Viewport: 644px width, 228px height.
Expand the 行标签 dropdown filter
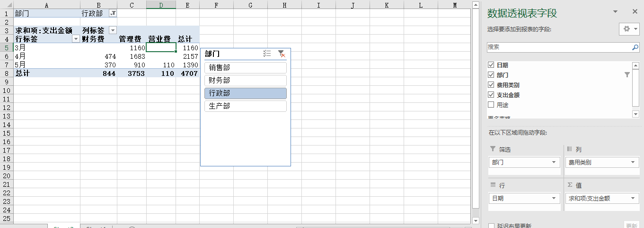pos(76,39)
